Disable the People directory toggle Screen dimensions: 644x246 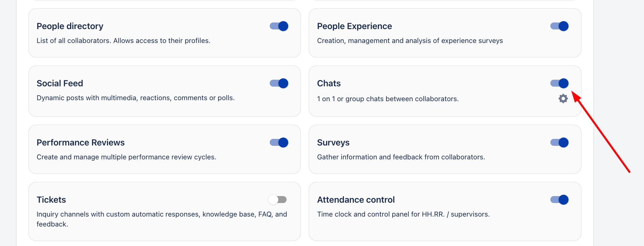[x=279, y=26]
